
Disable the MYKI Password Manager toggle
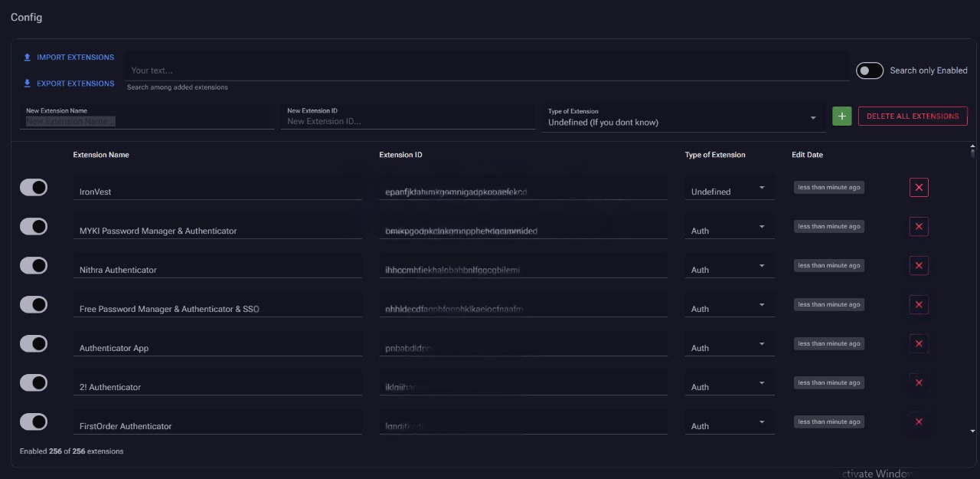tap(34, 226)
